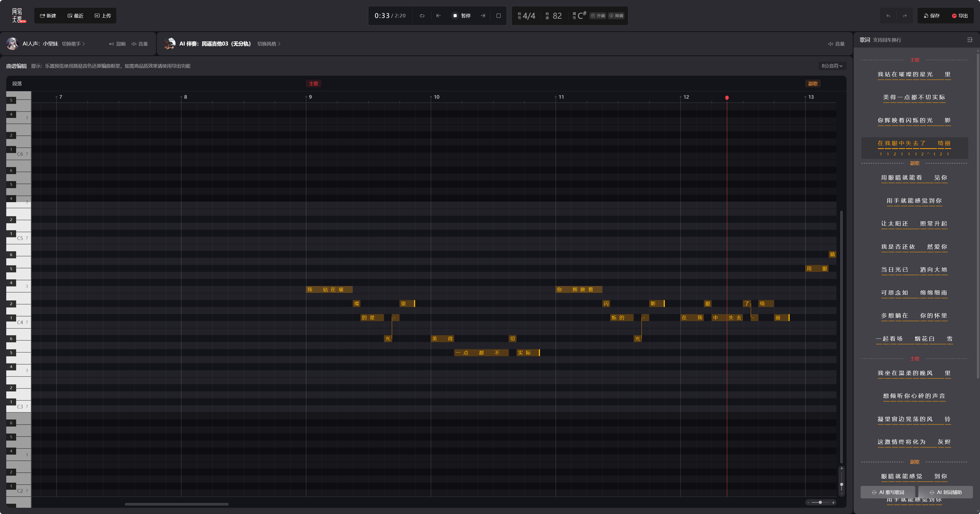Open 切换歌手 switch singer menu
The width and height of the screenshot is (980, 514).
coord(73,44)
